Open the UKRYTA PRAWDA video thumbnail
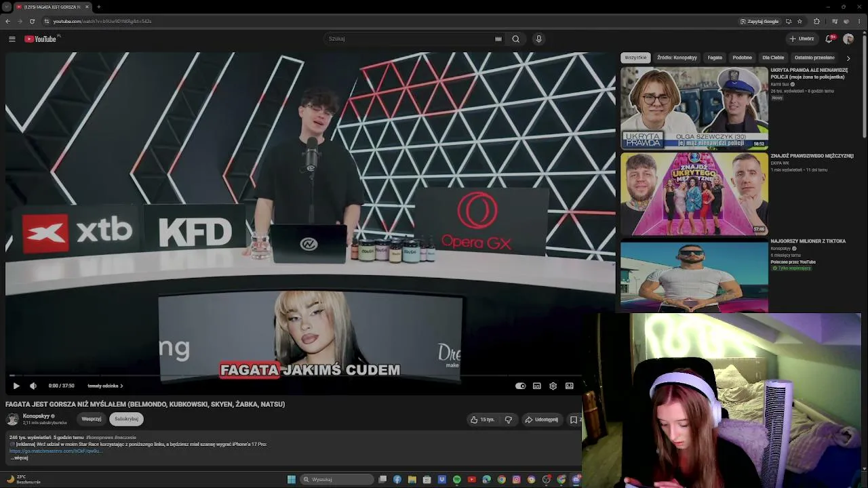 pyautogui.click(x=694, y=108)
